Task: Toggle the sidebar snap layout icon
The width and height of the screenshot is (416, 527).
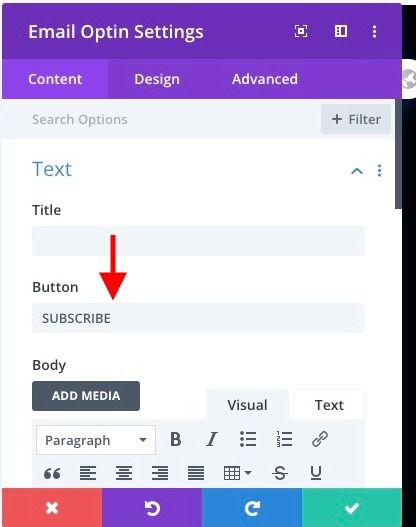Action: pyautogui.click(x=341, y=31)
